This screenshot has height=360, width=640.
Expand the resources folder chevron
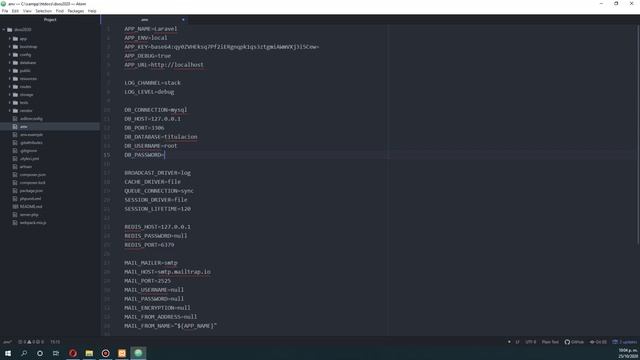[10, 79]
